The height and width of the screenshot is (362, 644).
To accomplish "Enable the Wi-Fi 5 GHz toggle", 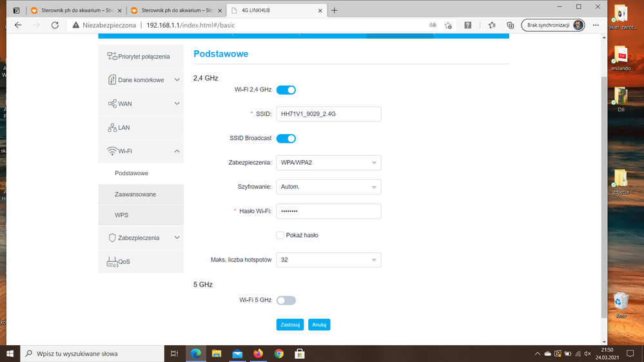I will coord(286,300).
